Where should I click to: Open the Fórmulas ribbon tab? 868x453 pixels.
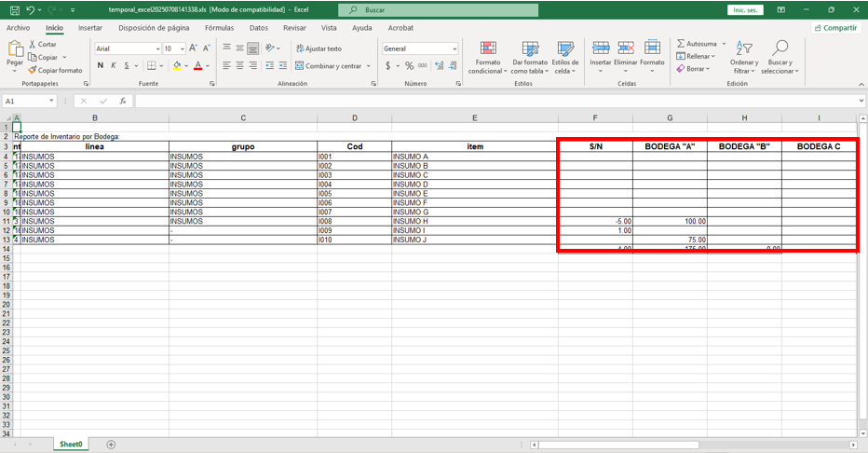pyautogui.click(x=219, y=28)
